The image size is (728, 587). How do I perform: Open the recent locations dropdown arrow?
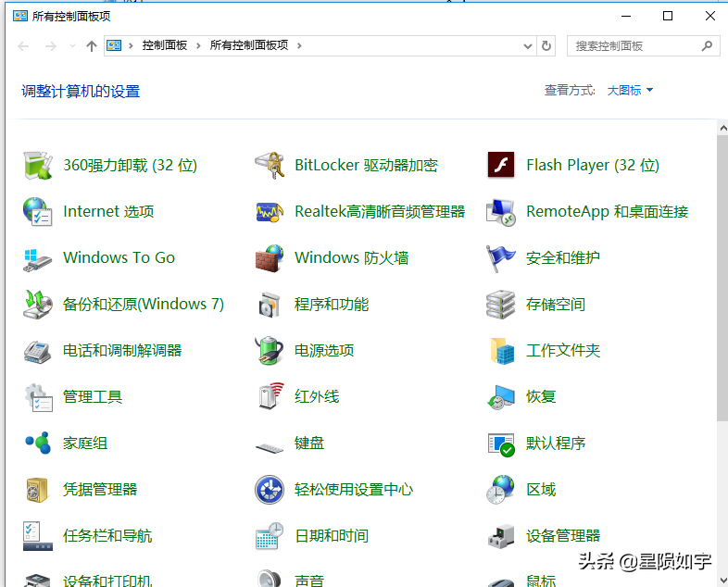click(x=72, y=46)
